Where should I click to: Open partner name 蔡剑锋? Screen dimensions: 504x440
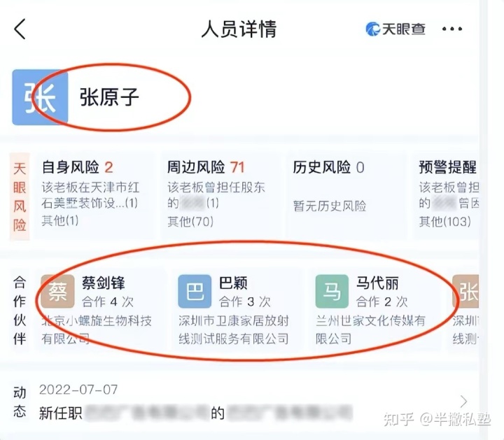tap(103, 283)
